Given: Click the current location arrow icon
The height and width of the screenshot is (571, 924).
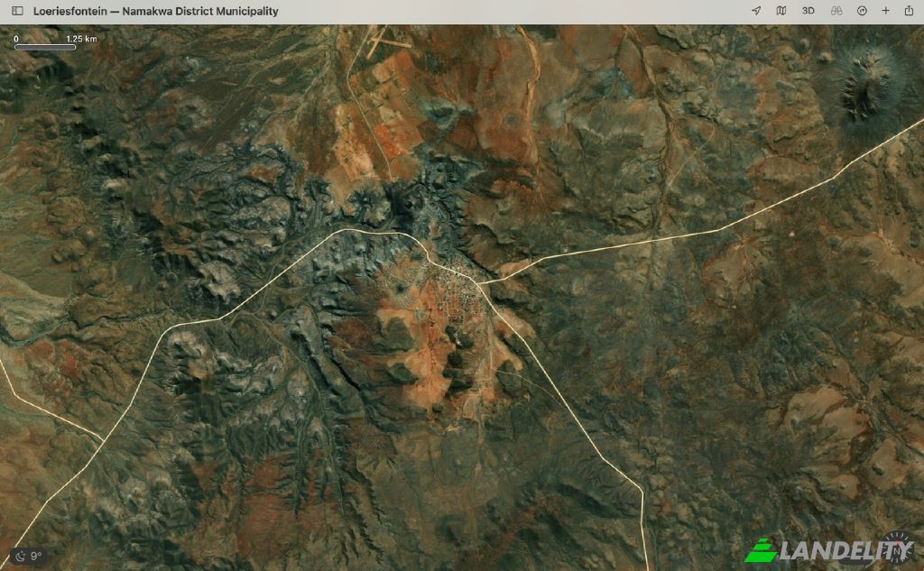Looking at the screenshot, I should (756, 11).
